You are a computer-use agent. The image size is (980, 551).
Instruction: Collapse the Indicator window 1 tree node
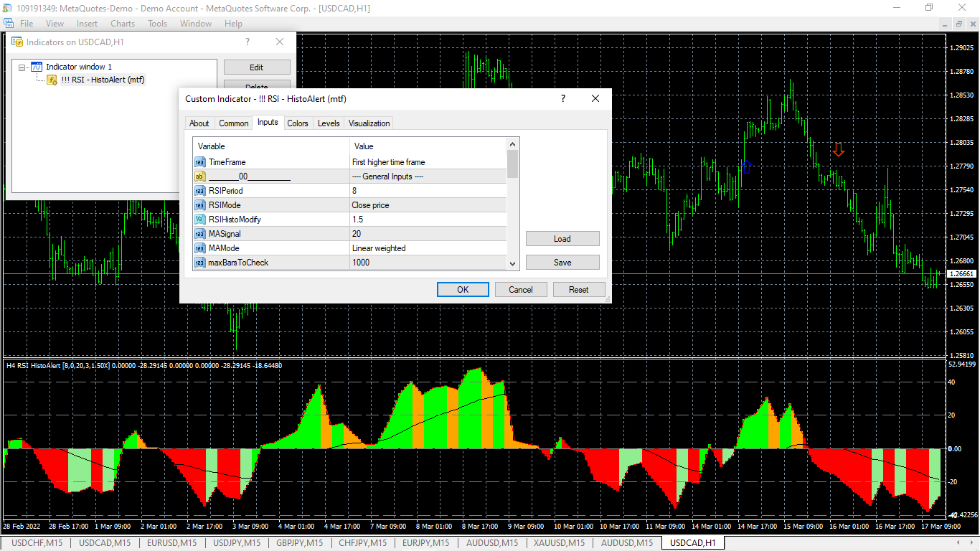tap(22, 67)
